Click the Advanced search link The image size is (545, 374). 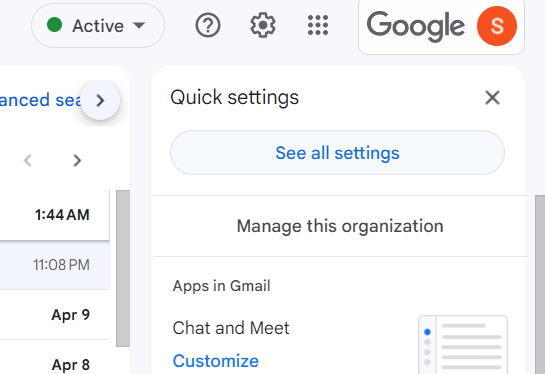(x=40, y=100)
